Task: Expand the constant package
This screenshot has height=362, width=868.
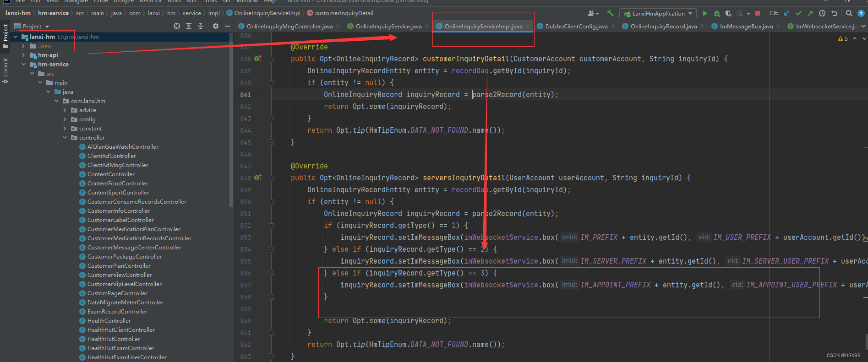Action: [65, 128]
